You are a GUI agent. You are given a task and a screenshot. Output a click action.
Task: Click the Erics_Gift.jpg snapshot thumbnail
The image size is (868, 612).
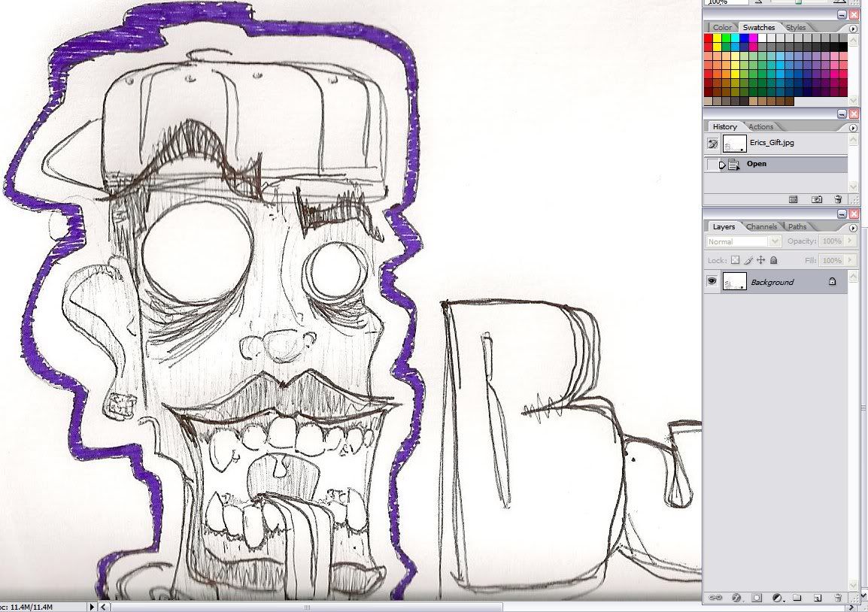coord(735,144)
